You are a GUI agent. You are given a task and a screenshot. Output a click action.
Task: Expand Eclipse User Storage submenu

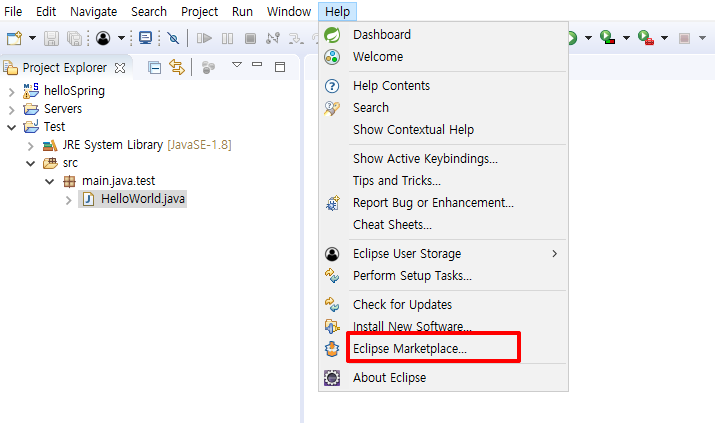(443, 254)
